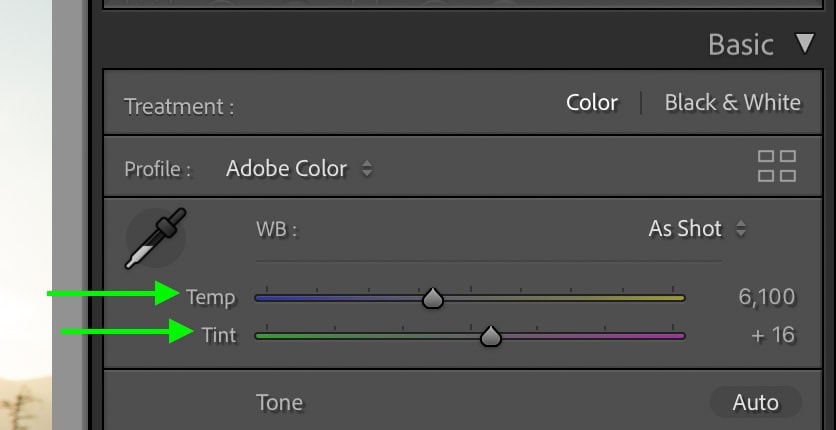836x430 pixels.
Task: Click the Tint slider handle
Action: click(491, 336)
